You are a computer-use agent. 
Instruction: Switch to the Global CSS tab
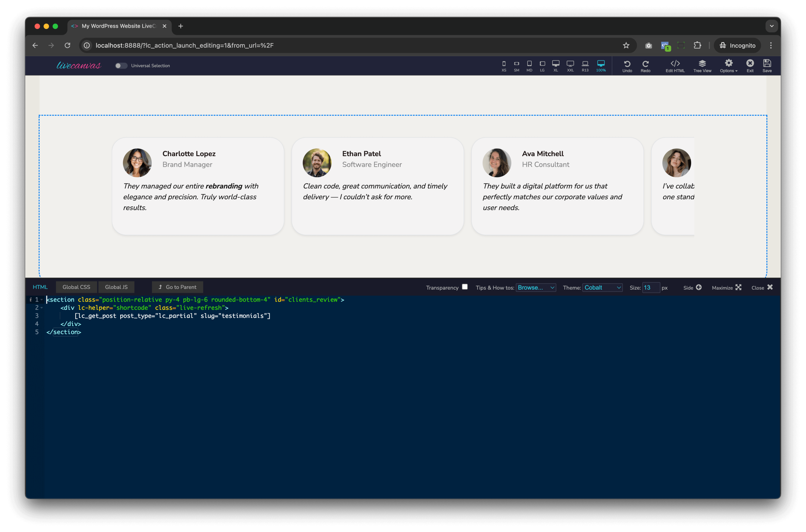[x=77, y=287]
